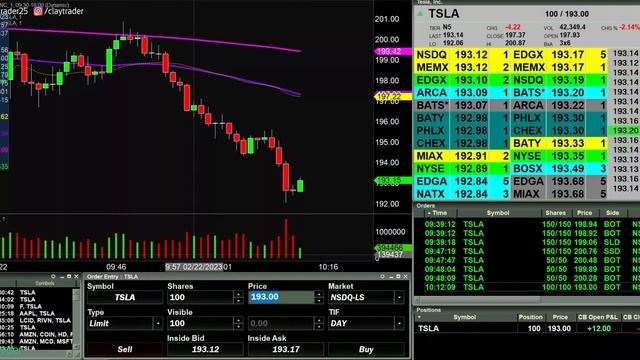Restore the news Symbols panel window
The image size is (640, 360).
69,276
